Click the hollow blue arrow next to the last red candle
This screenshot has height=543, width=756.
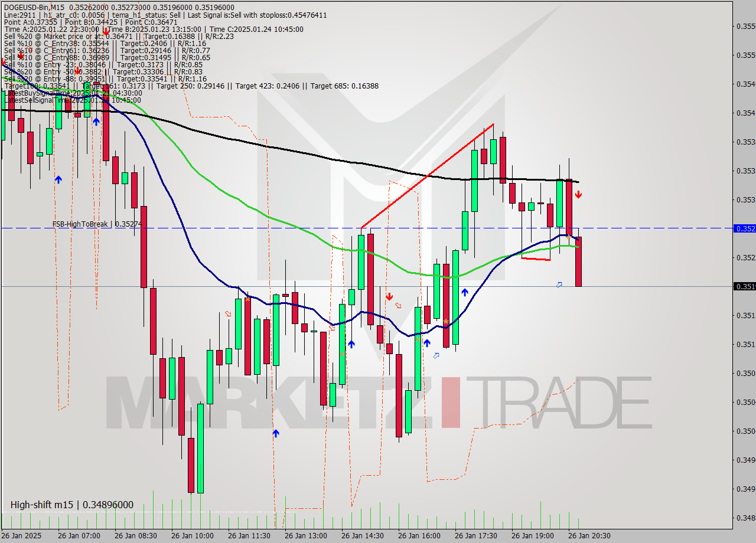click(559, 284)
